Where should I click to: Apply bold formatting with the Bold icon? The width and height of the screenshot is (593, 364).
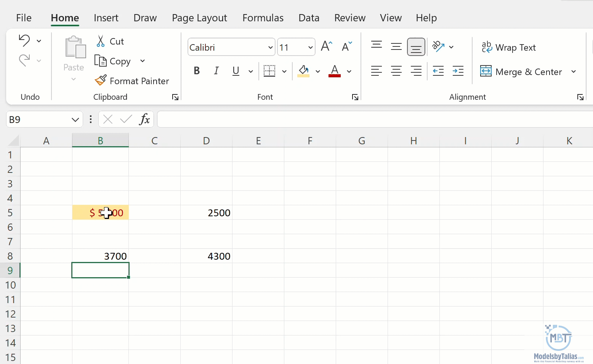point(197,71)
